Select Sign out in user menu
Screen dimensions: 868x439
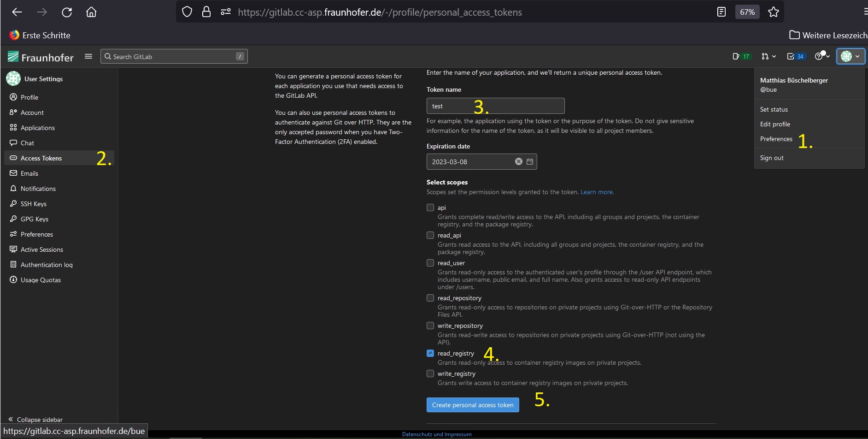(x=772, y=158)
